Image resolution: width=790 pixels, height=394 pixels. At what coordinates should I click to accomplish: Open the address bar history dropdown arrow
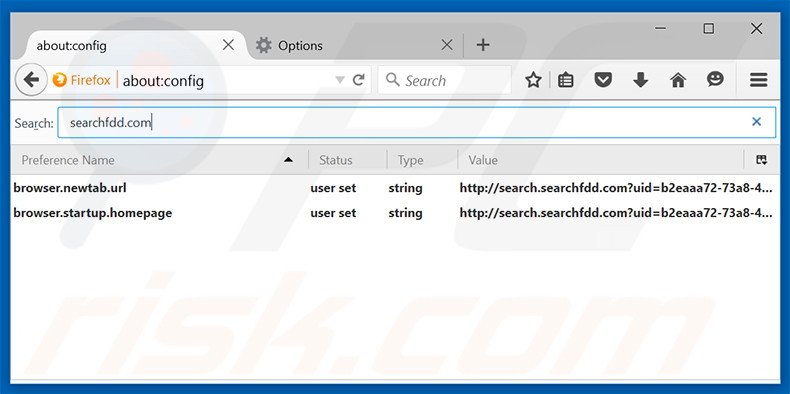click(x=340, y=80)
